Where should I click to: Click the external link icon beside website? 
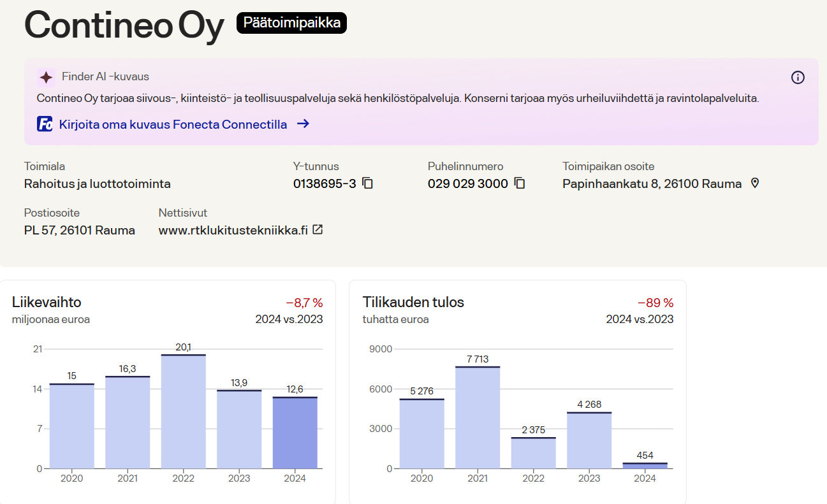pos(318,230)
